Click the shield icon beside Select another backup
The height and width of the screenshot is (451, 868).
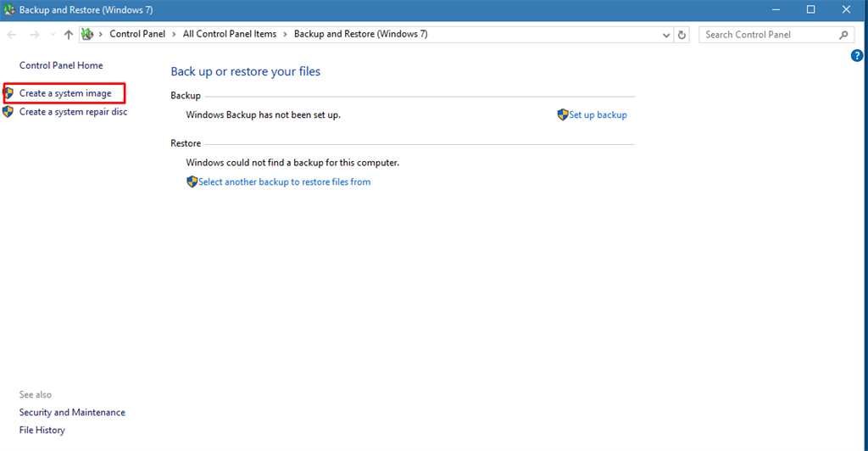tap(192, 181)
